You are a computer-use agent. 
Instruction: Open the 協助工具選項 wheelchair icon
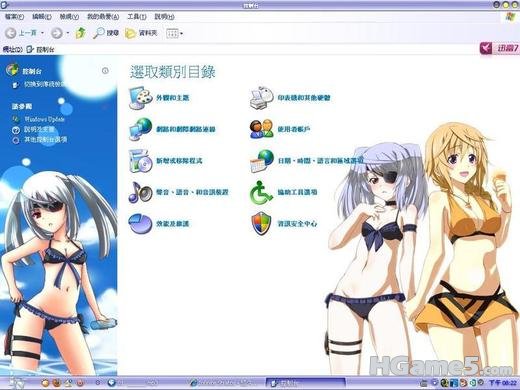(262, 192)
